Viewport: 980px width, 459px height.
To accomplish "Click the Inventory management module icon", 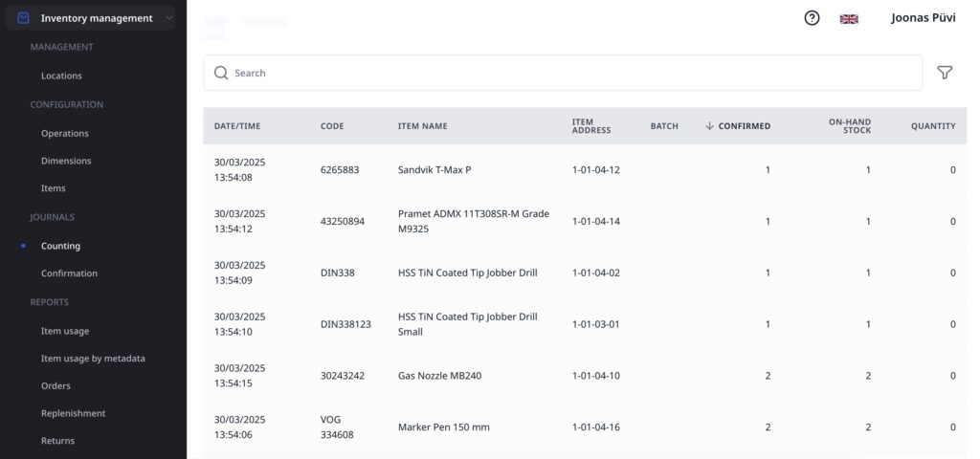I will click(23, 18).
